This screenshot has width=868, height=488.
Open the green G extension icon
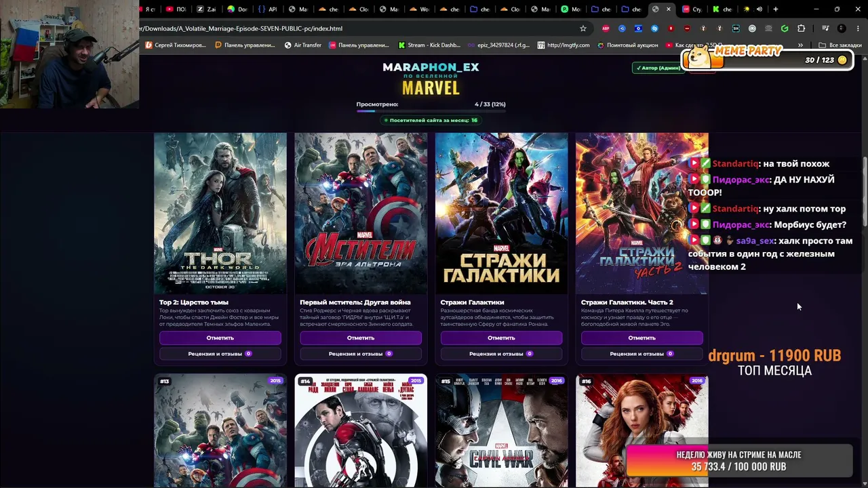click(x=785, y=28)
